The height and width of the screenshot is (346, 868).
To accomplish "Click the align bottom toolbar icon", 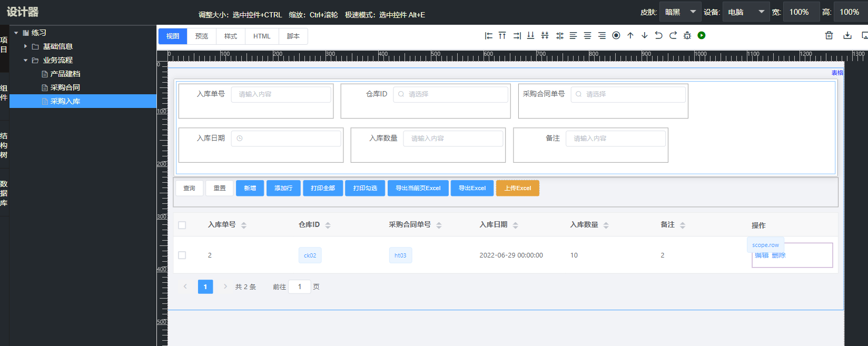I will tap(531, 35).
